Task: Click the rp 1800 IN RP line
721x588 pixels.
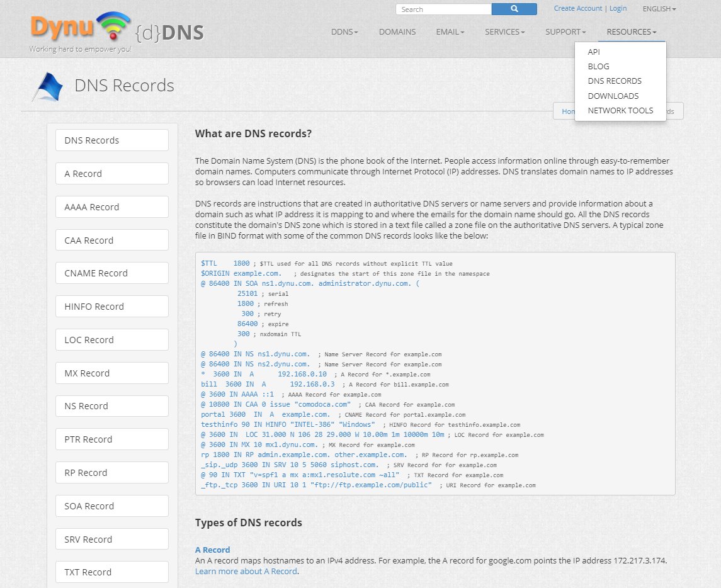Action: pos(360,455)
